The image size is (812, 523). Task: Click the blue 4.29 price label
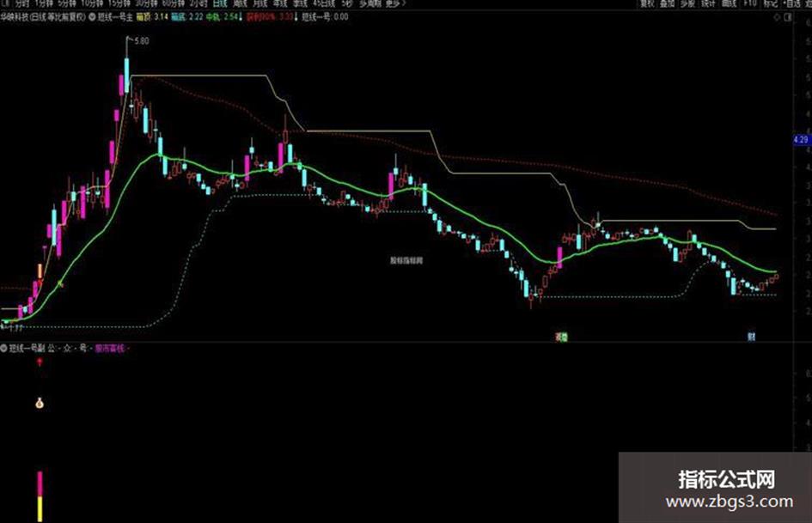click(801, 140)
